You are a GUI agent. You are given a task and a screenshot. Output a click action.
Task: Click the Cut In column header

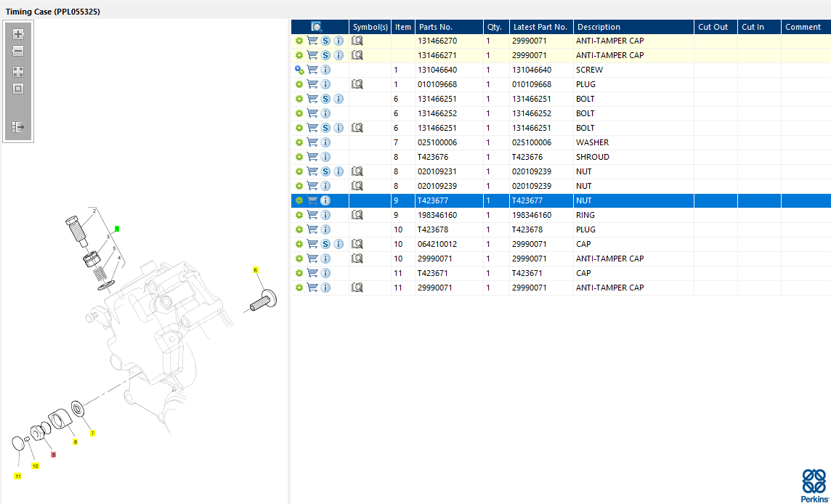[x=760, y=27]
